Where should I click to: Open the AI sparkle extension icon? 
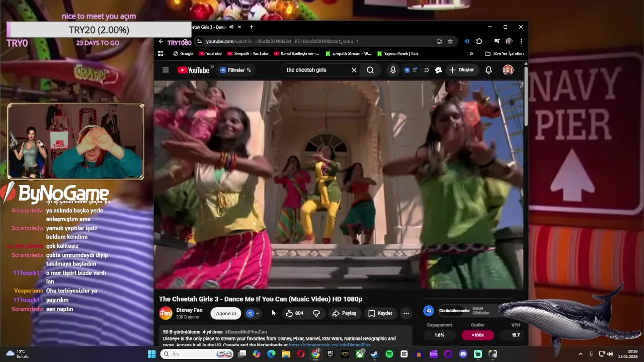(438, 70)
